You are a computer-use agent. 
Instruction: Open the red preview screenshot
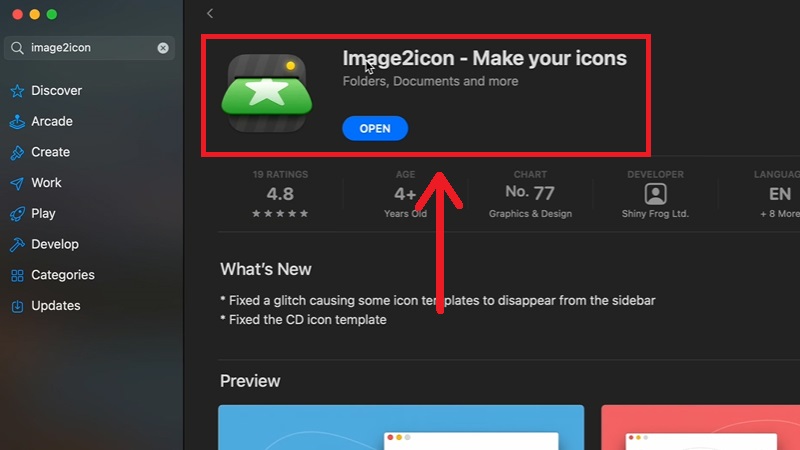[x=701, y=428]
